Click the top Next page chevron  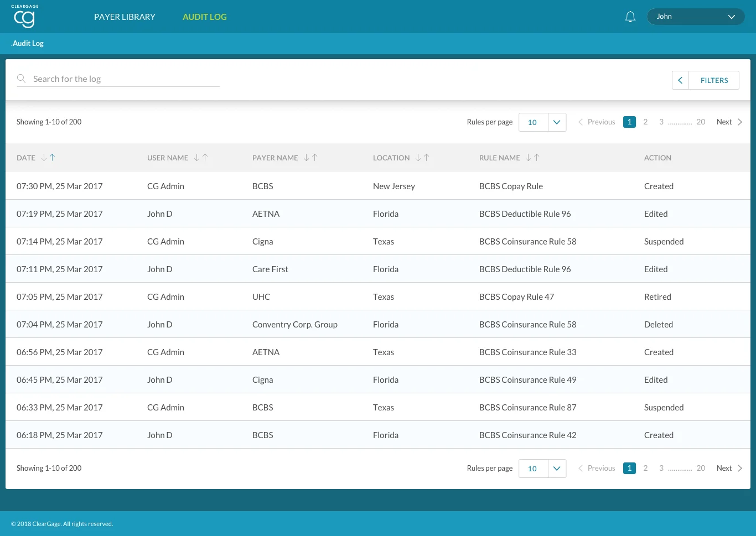[x=740, y=122]
